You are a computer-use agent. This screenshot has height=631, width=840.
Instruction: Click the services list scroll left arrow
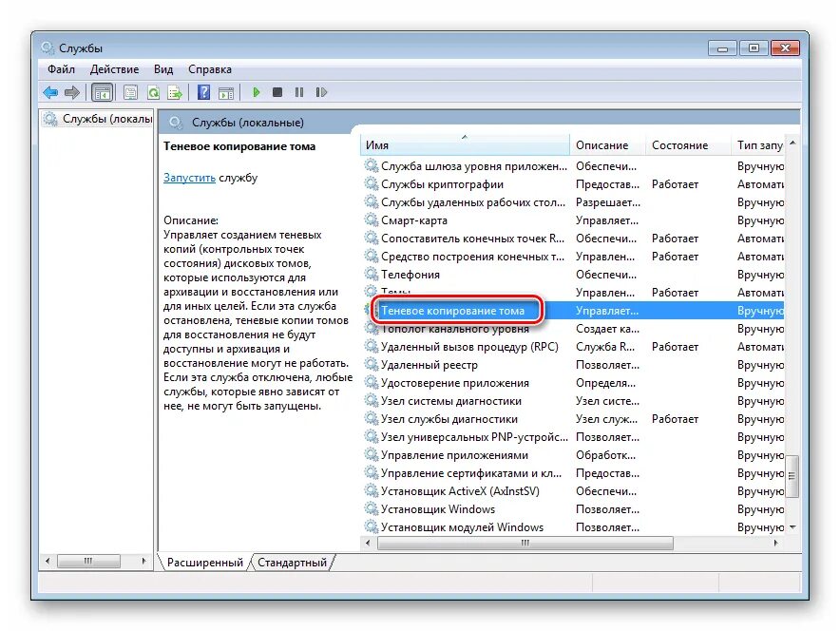368,544
